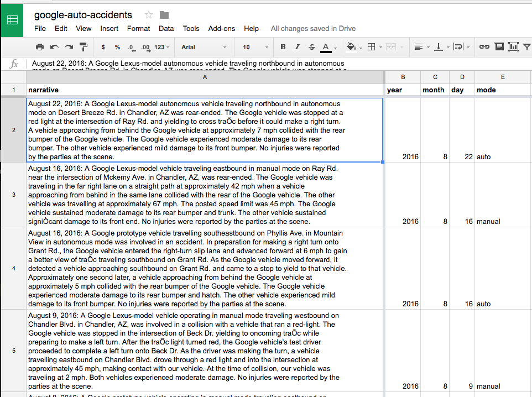The height and width of the screenshot is (397, 532).
Task: Open horizontal align options
Action: [419, 47]
